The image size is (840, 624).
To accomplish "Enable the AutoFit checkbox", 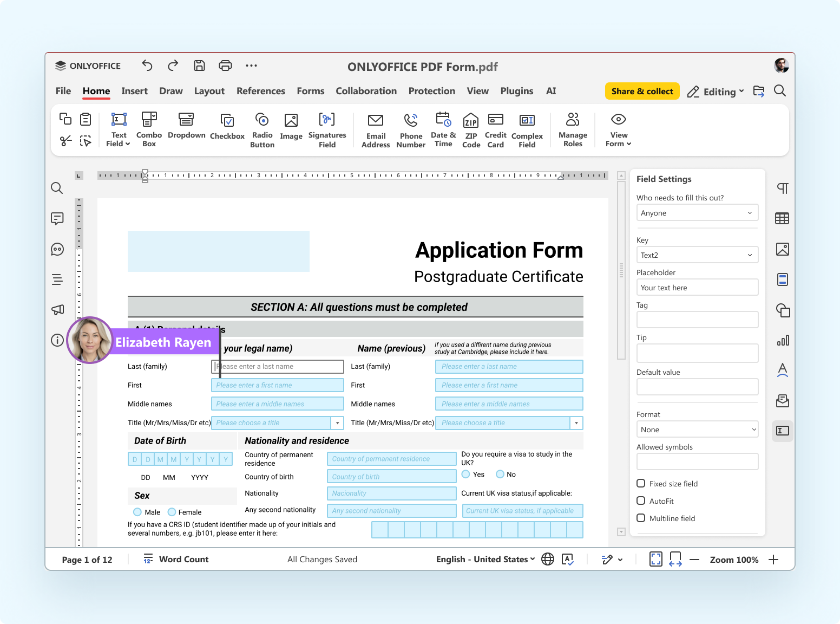I will click(641, 500).
